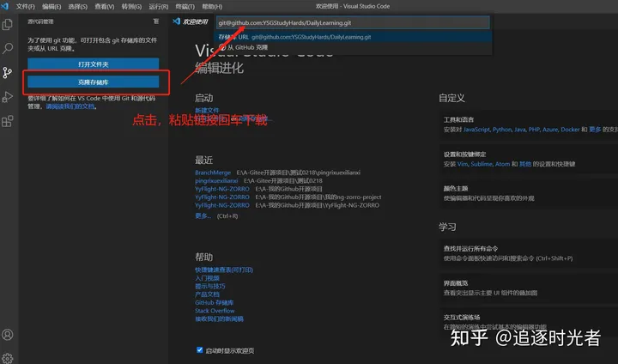Toggle 启动时显示欢迎页 checkbox
The image size is (618, 364).
200,349
